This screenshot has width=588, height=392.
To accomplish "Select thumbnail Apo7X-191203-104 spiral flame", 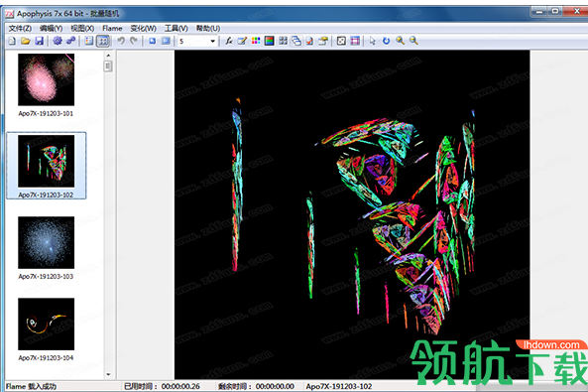I will (47, 325).
